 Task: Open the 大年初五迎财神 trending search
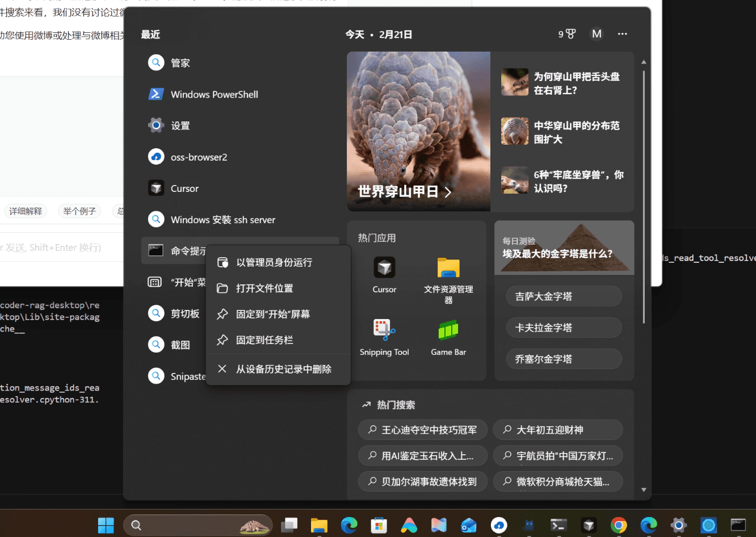pos(557,430)
